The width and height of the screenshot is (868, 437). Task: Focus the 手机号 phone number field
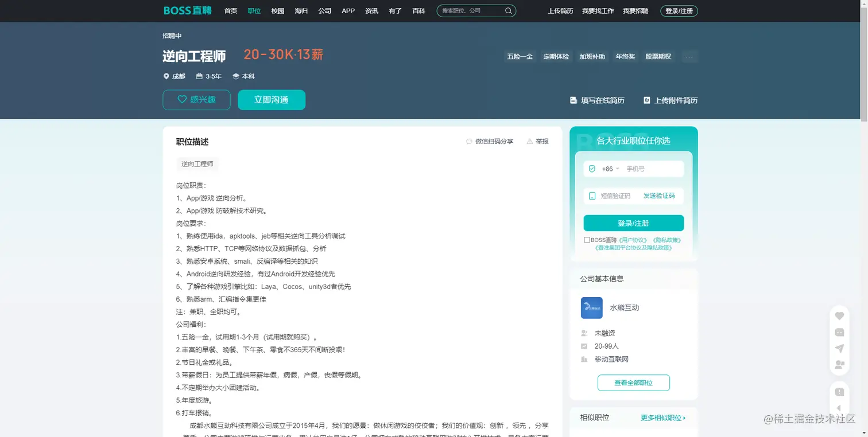[653, 169]
